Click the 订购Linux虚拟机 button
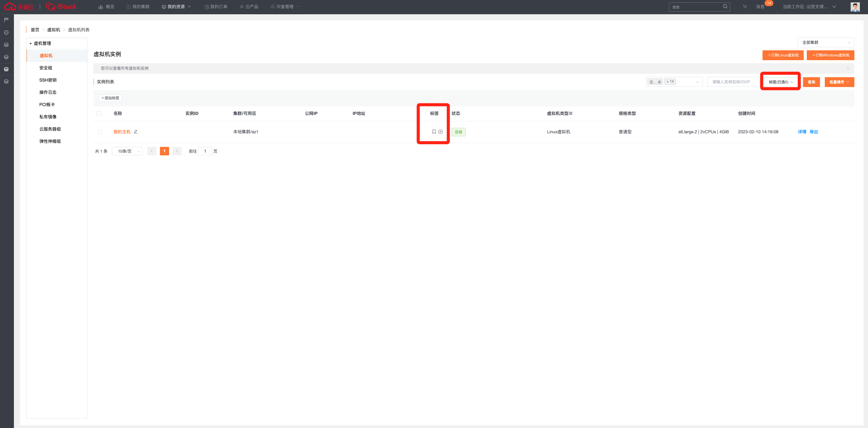868x428 pixels. [x=783, y=55]
